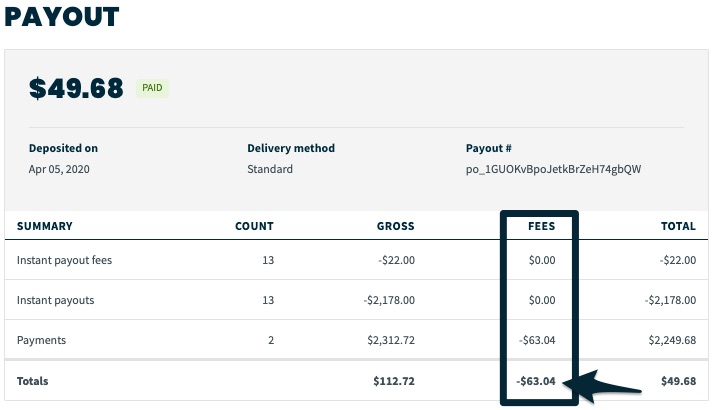Click the $112.72 gross total value
This screenshot has height=410, width=715.
pyautogui.click(x=394, y=381)
